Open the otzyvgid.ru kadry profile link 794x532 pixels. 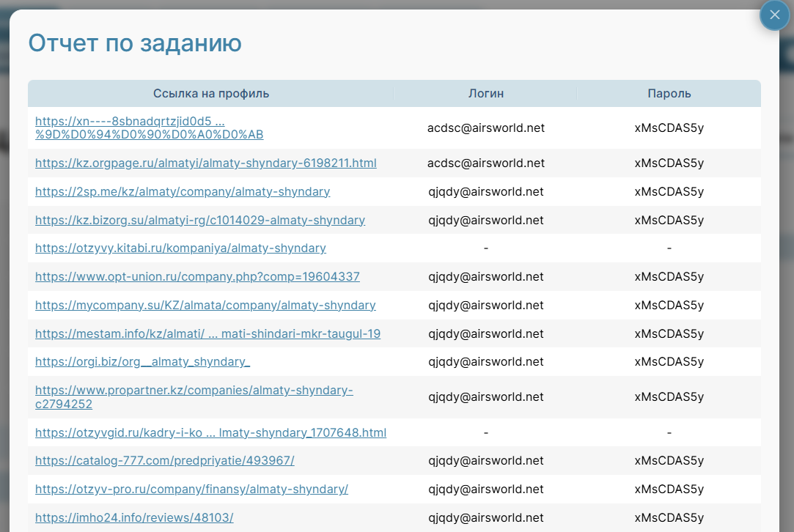point(210,433)
